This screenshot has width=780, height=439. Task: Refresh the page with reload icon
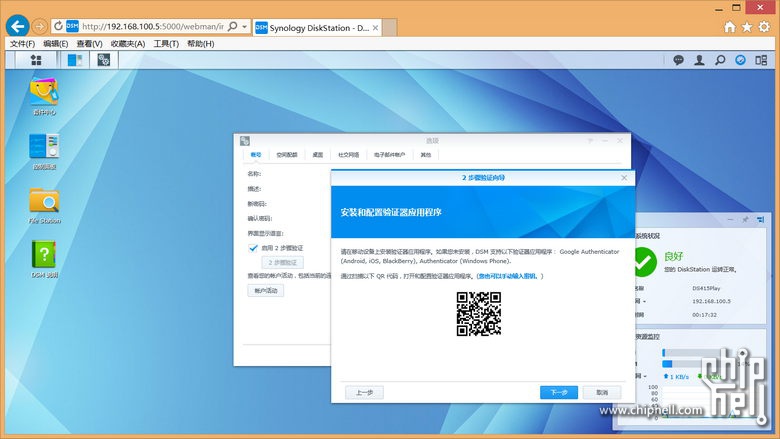(x=58, y=26)
